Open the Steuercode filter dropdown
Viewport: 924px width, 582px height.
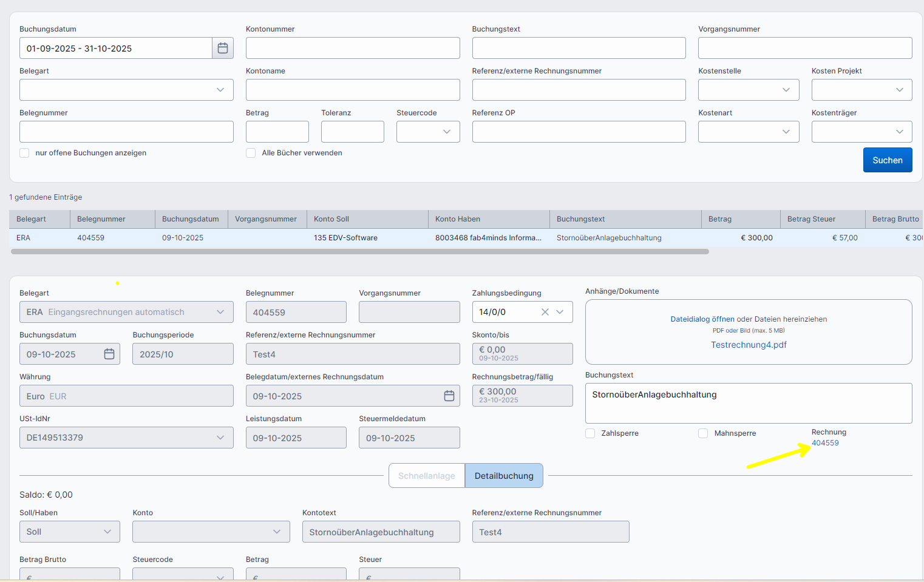point(427,132)
